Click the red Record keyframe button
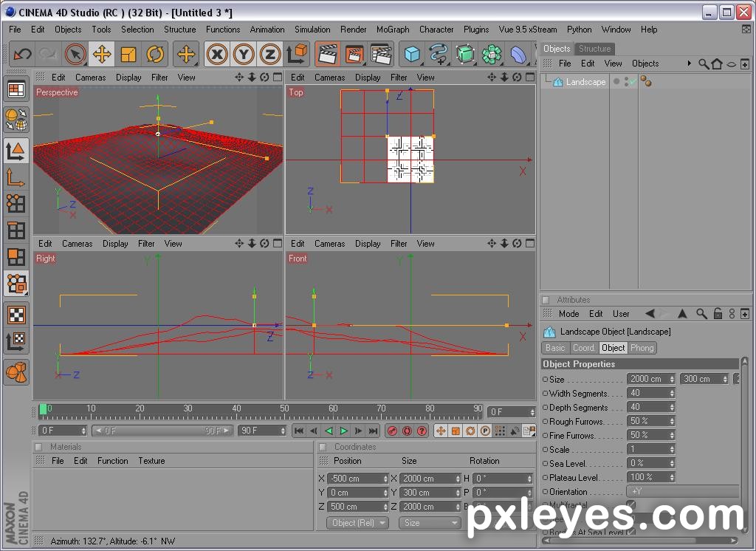The image size is (756, 551). [x=393, y=431]
